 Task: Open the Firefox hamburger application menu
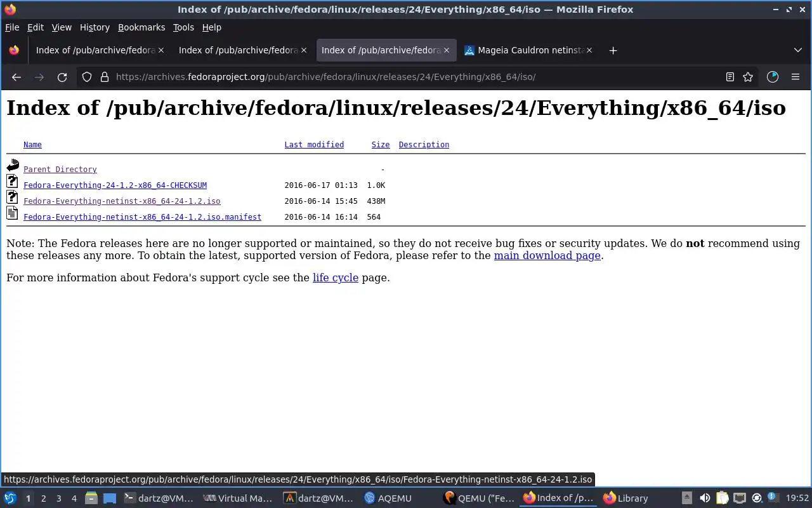[796, 77]
